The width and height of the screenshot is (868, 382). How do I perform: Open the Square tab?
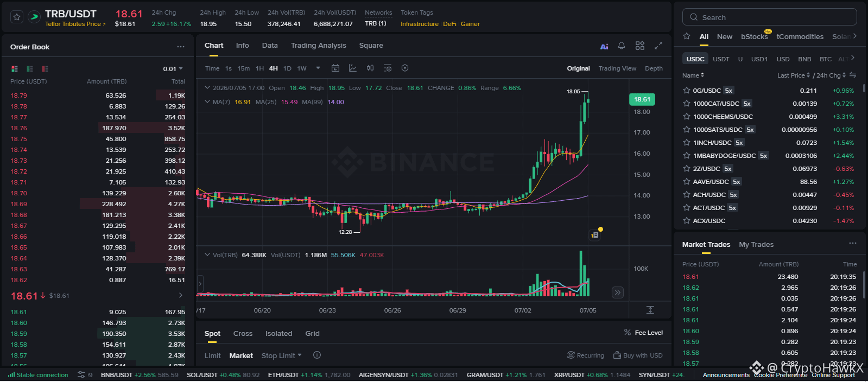pos(371,46)
